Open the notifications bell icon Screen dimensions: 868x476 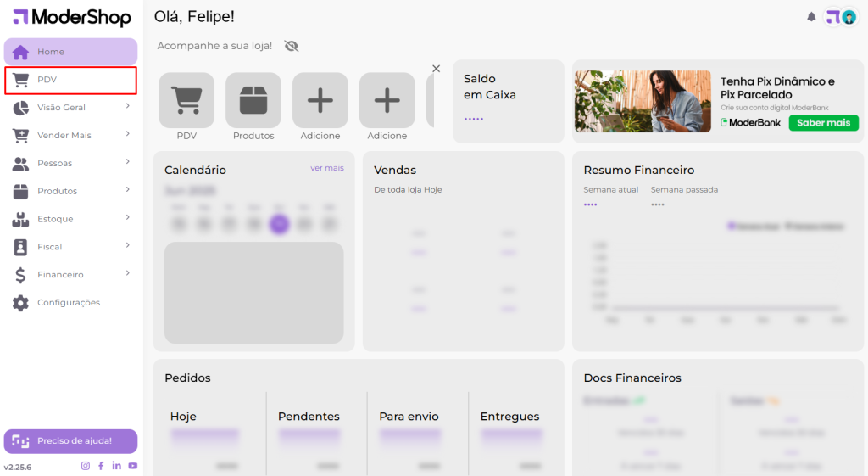pyautogui.click(x=811, y=17)
